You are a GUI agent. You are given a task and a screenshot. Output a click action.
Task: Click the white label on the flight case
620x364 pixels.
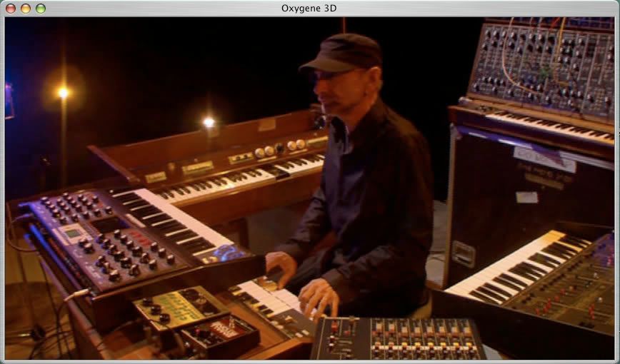point(544,158)
